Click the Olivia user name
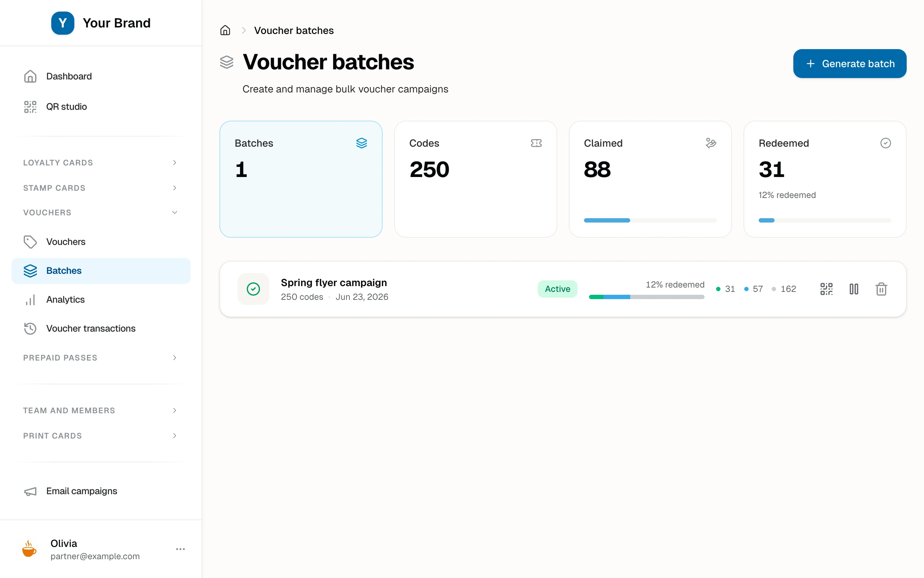The width and height of the screenshot is (924, 578). click(64, 543)
